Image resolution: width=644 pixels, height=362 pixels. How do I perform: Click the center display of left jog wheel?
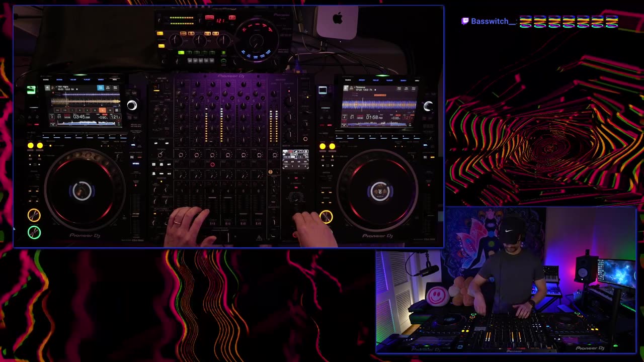point(82,191)
